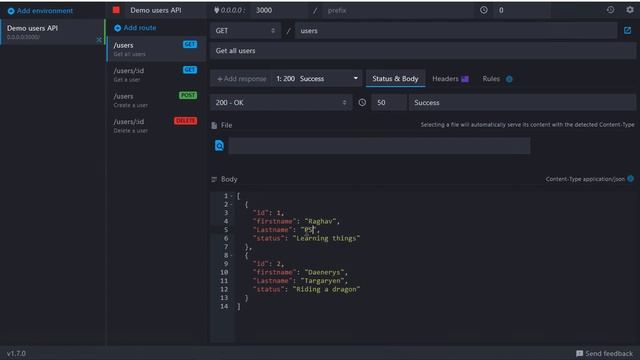Screen dimensions: 640x360
Task: Click the Send feedback chat icon
Action: (x=579, y=353)
